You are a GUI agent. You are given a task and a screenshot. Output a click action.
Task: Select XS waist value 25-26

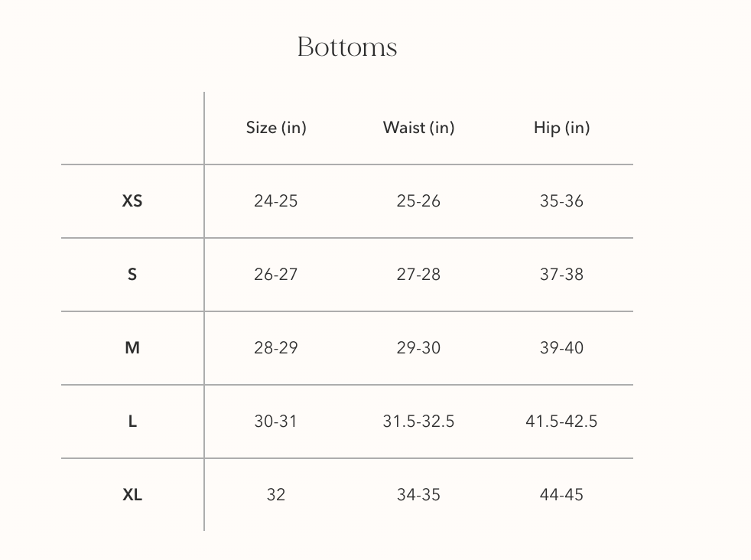(418, 201)
